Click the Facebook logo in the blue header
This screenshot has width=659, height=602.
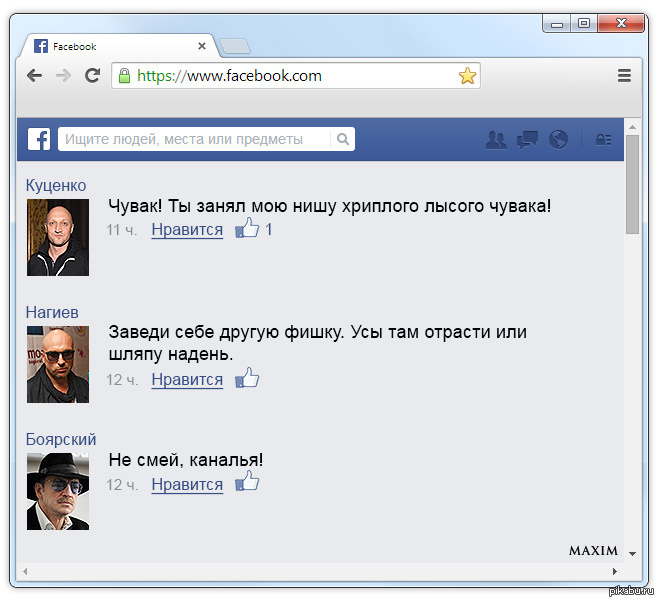[x=39, y=139]
